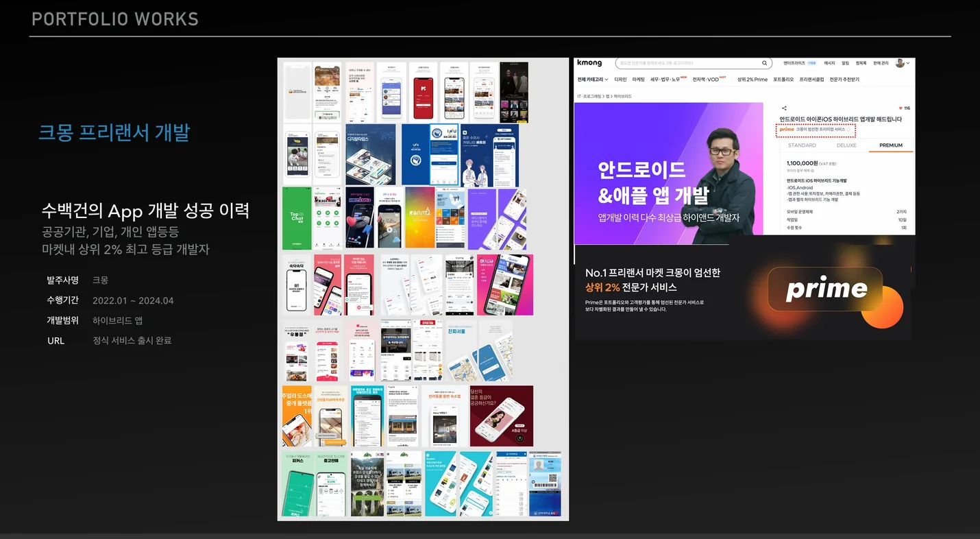
Task: Click the 피커스 green app thumbnail
Action: [x=297, y=484]
